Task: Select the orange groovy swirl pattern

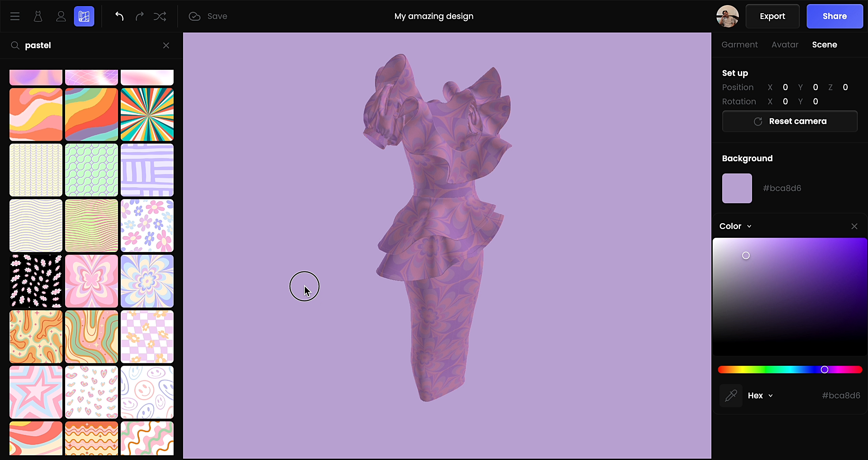Action: point(36,337)
